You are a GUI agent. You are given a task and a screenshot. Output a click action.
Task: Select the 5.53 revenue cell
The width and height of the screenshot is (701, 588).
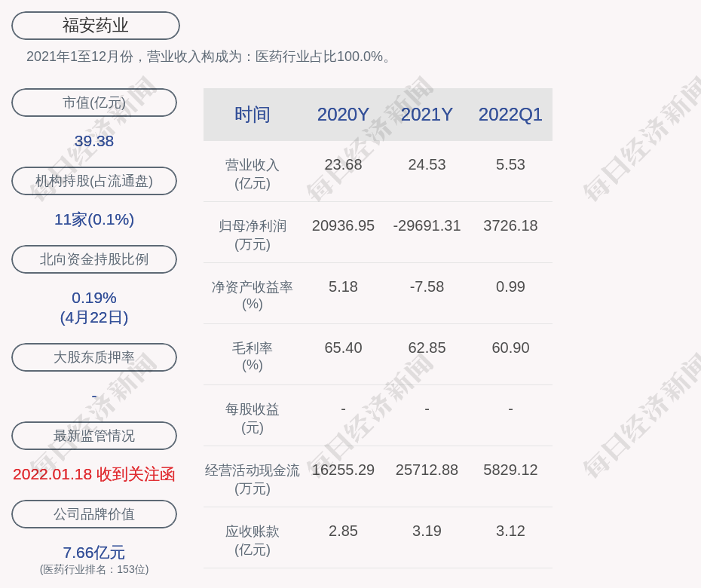(510, 164)
